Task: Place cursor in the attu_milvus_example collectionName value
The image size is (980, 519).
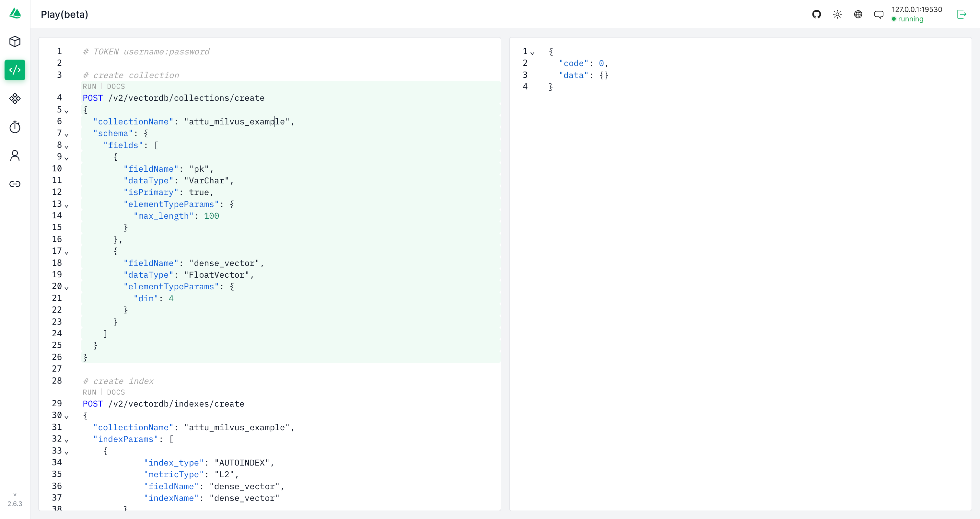Action: tap(236, 121)
